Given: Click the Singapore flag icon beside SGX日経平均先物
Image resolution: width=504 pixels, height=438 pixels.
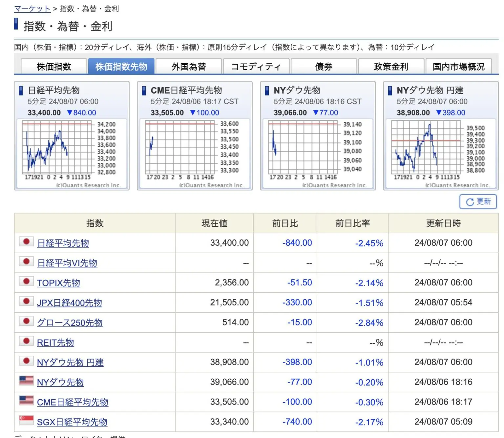Looking at the screenshot, I should 26,421.
